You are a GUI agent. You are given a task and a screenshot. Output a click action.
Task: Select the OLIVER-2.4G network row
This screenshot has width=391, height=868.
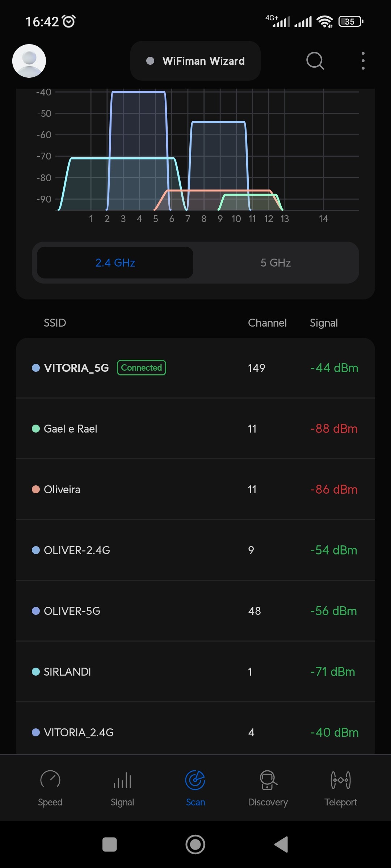[195, 550]
